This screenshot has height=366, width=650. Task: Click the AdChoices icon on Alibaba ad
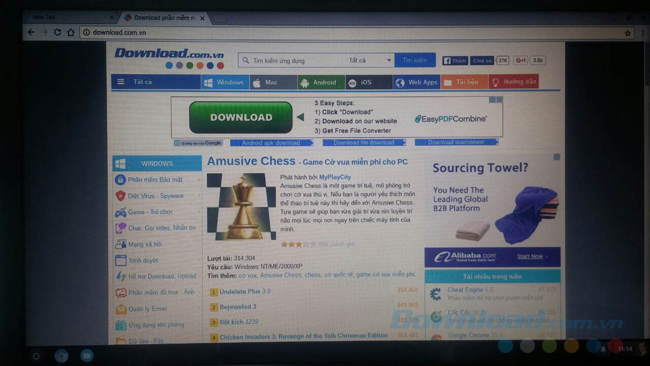pyautogui.click(x=557, y=157)
